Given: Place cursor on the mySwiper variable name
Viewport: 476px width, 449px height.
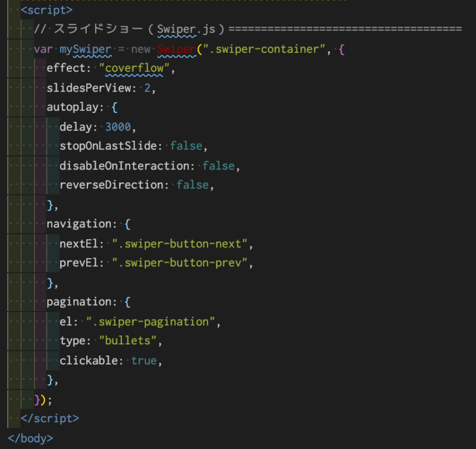Looking at the screenshot, I should tap(86, 49).
